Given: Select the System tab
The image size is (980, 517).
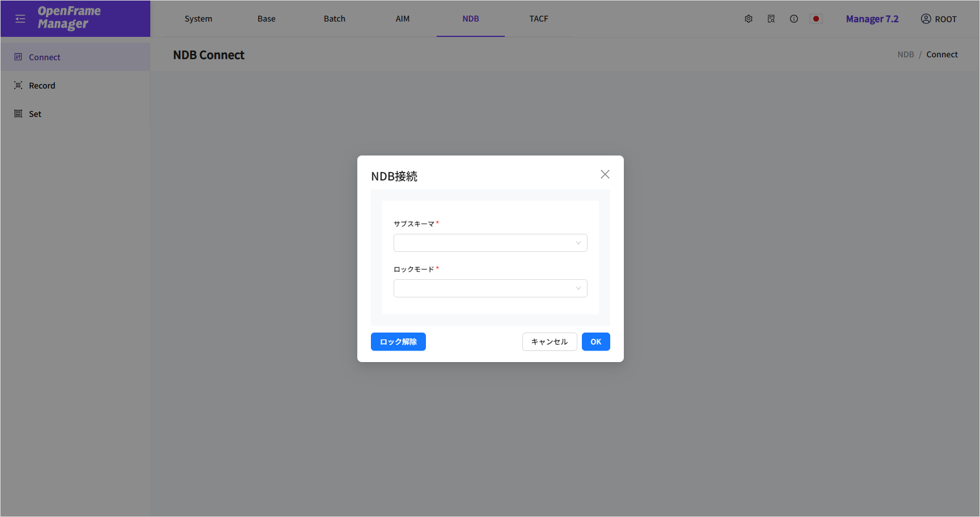Looking at the screenshot, I should (x=198, y=19).
